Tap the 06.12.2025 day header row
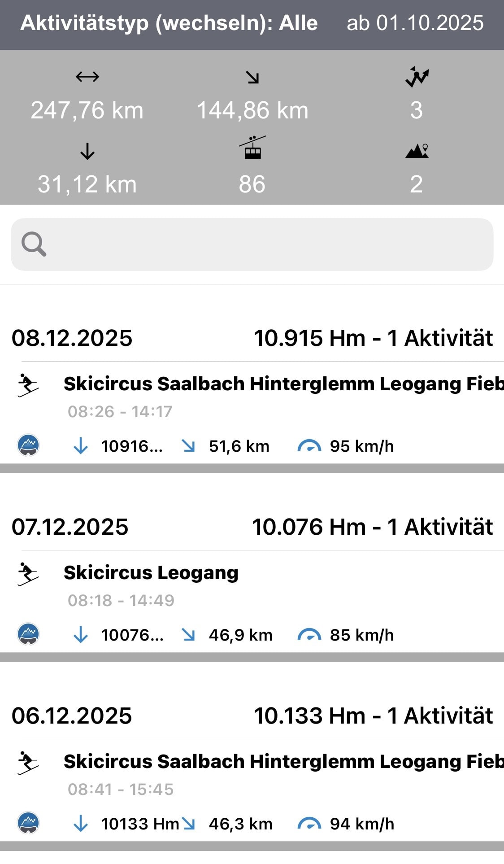The image size is (504, 864). [252, 716]
